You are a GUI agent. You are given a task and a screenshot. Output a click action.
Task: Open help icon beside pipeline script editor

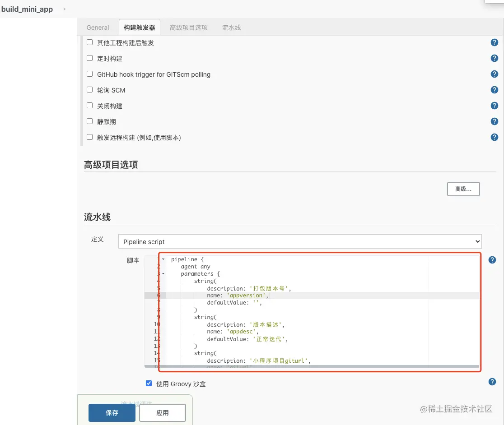[x=492, y=260]
